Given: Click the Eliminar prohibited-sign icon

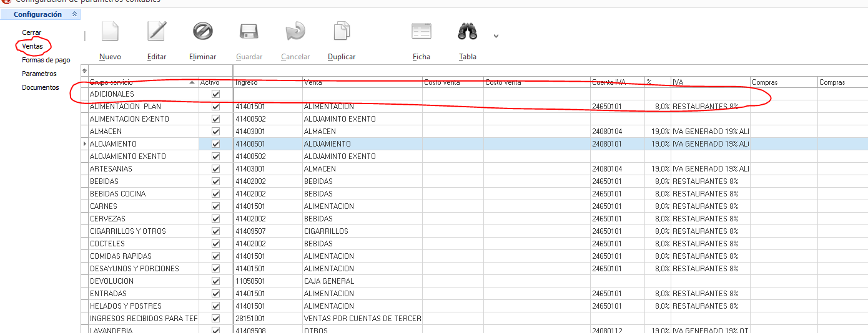Looking at the screenshot, I should (x=202, y=31).
